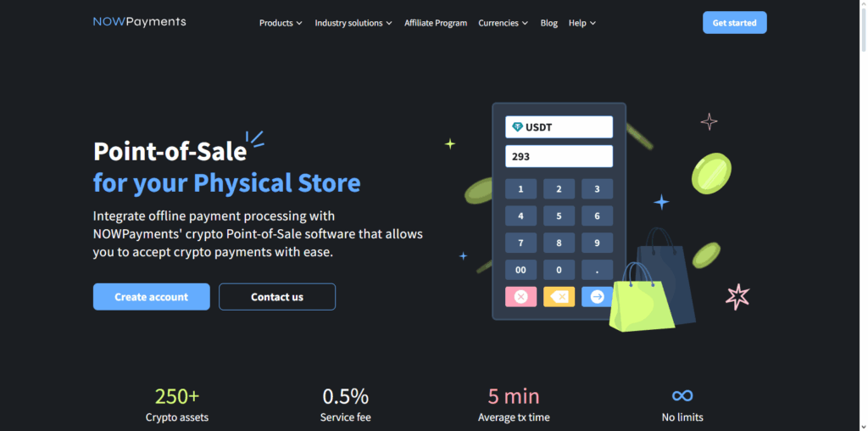
Task: Click the Get started button
Action: click(x=735, y=23)
